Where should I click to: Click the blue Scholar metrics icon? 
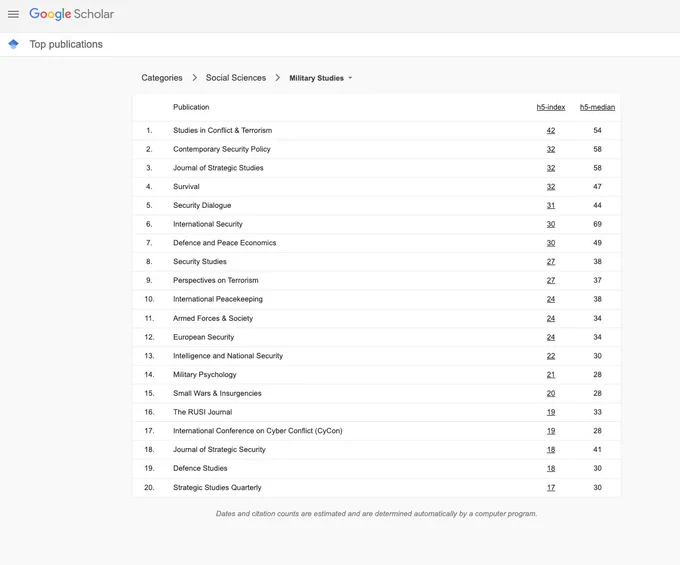[x=13, y=44]
